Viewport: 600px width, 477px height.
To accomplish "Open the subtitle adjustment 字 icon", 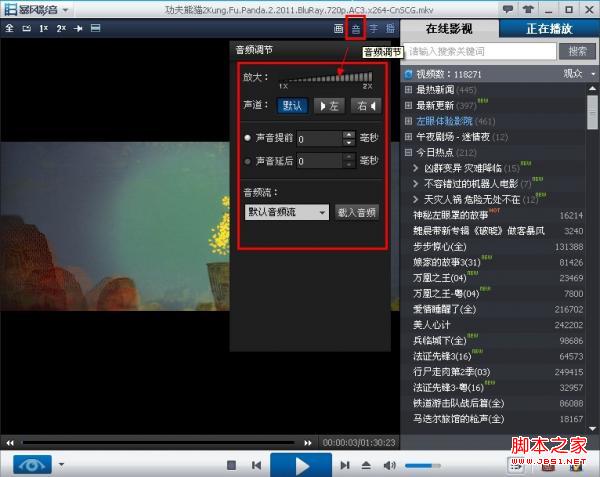I will coord(373,29).
